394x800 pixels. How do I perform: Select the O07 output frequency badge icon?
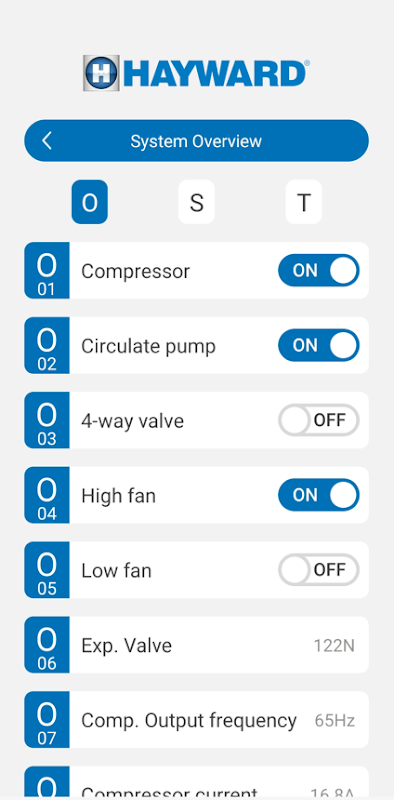point(47,720)
